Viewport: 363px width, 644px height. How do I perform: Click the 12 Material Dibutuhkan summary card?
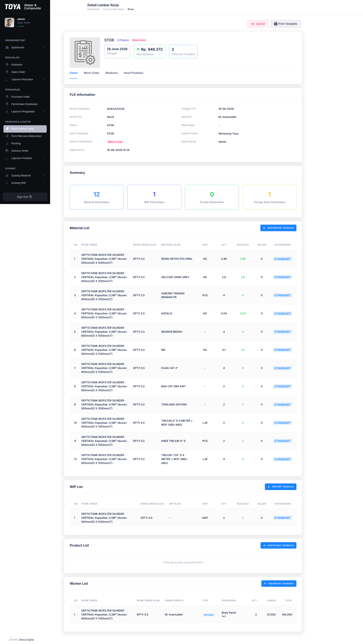click(x=97, y=197)
